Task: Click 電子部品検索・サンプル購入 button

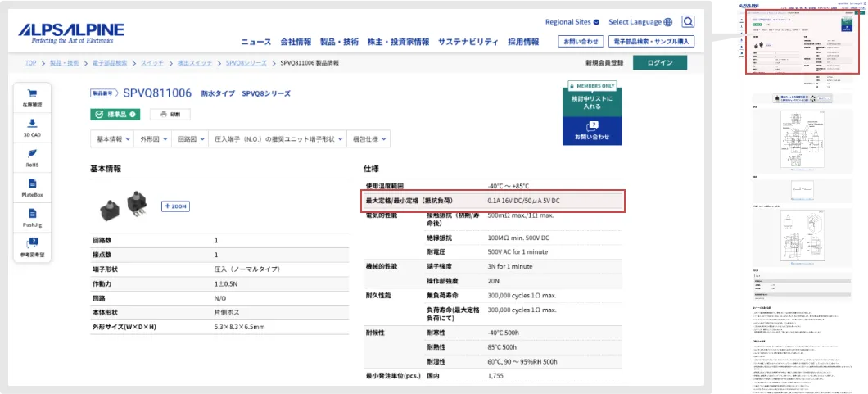Action: coord(651,42)
